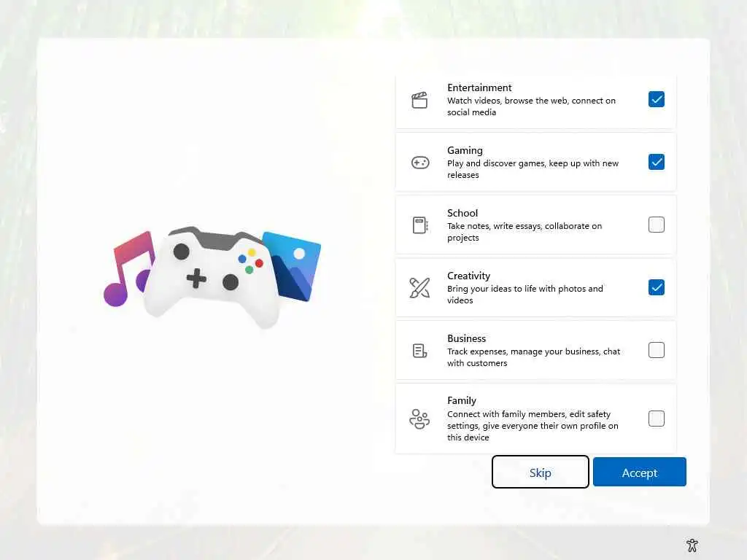Click the 'School' heading text

[x=462, y=213]
